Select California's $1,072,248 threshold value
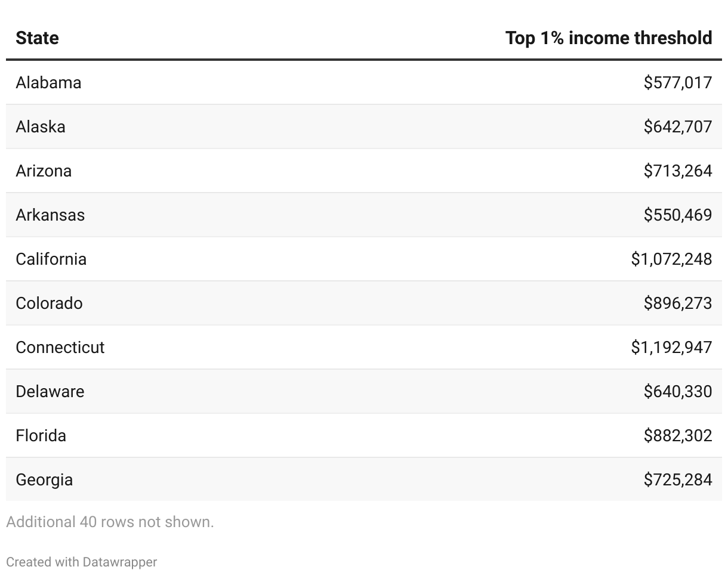This screenshot has width=728, height=576. [x=671, y=259]
